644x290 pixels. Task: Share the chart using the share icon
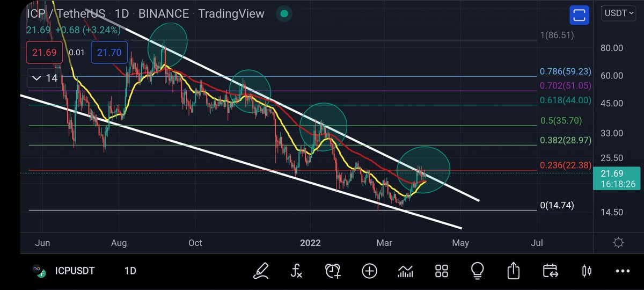click(514, 270)
